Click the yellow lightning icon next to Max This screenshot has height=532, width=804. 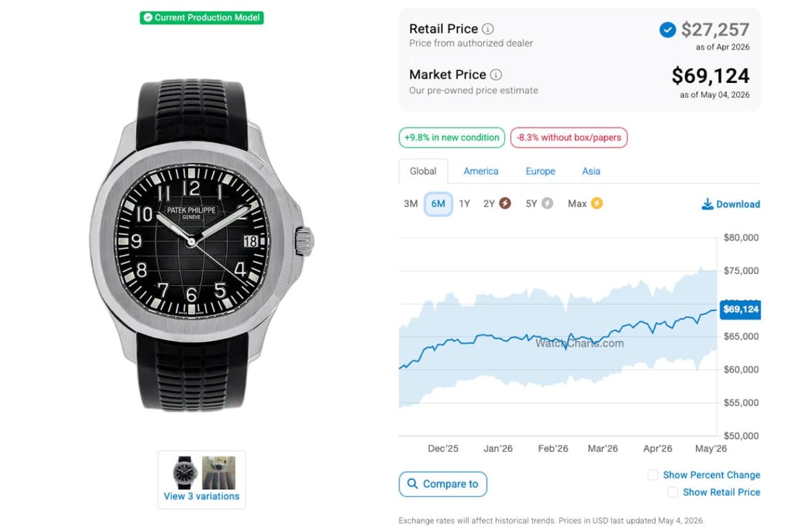pos(596,203)
